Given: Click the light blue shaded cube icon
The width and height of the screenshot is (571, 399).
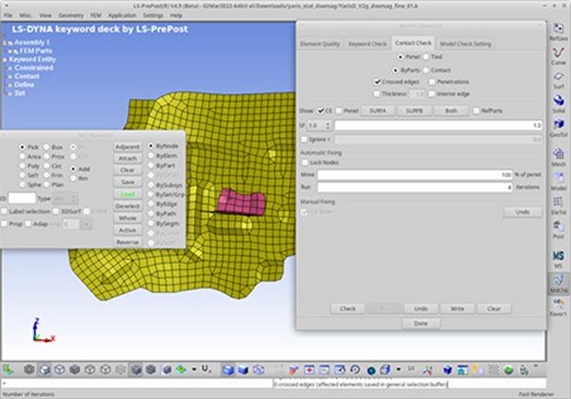Looking at the screenshot, I should (228, 370).
